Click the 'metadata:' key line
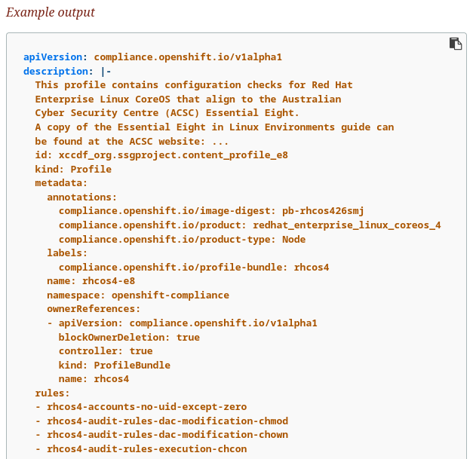Screen dimensions: 476x459 point(61,182)
